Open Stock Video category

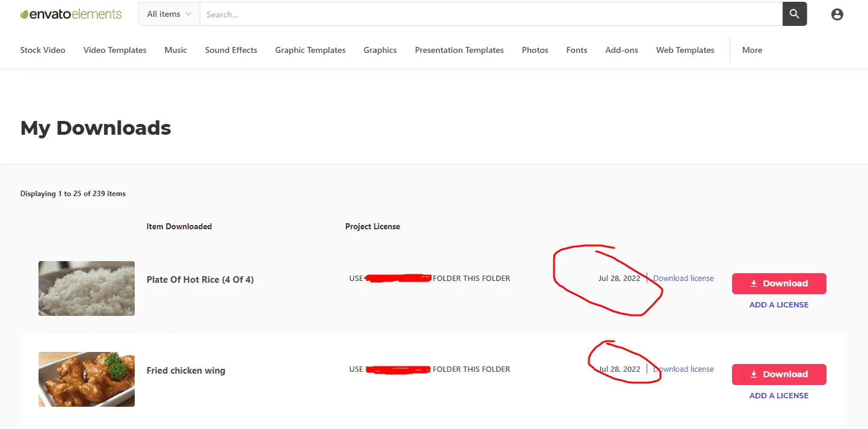point(43,50)
